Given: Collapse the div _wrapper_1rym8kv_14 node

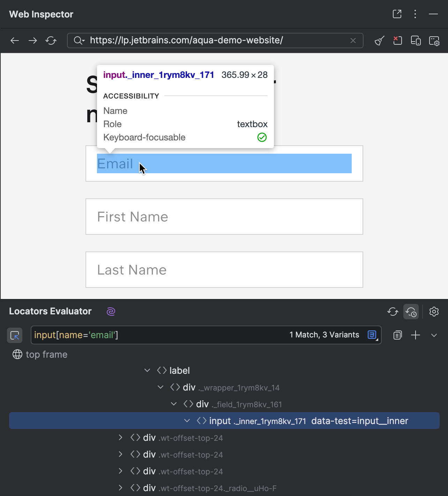Looking at the screenshot, I should 160,387.
